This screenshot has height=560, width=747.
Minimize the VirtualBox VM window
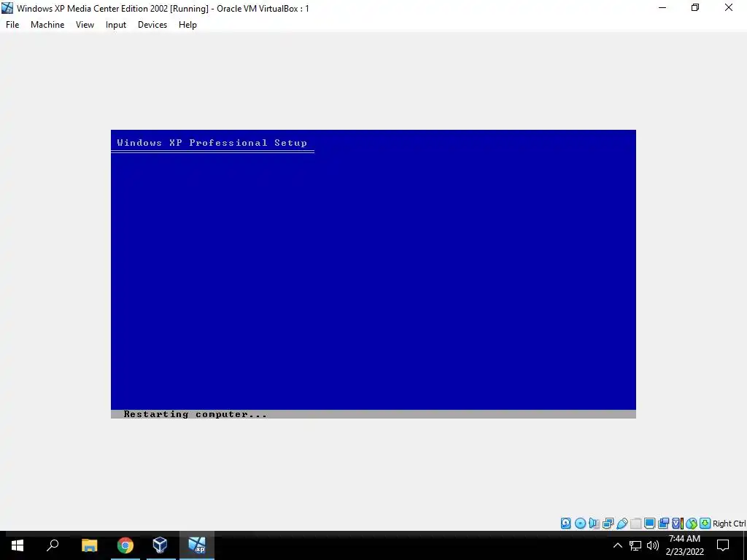tap(662, 8)
